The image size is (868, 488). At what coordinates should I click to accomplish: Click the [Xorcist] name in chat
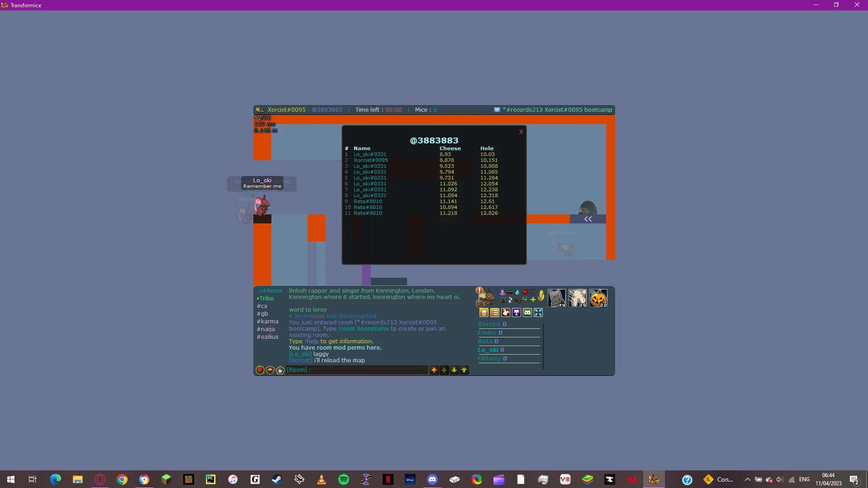pyautogui.click(x=301, y=360)
